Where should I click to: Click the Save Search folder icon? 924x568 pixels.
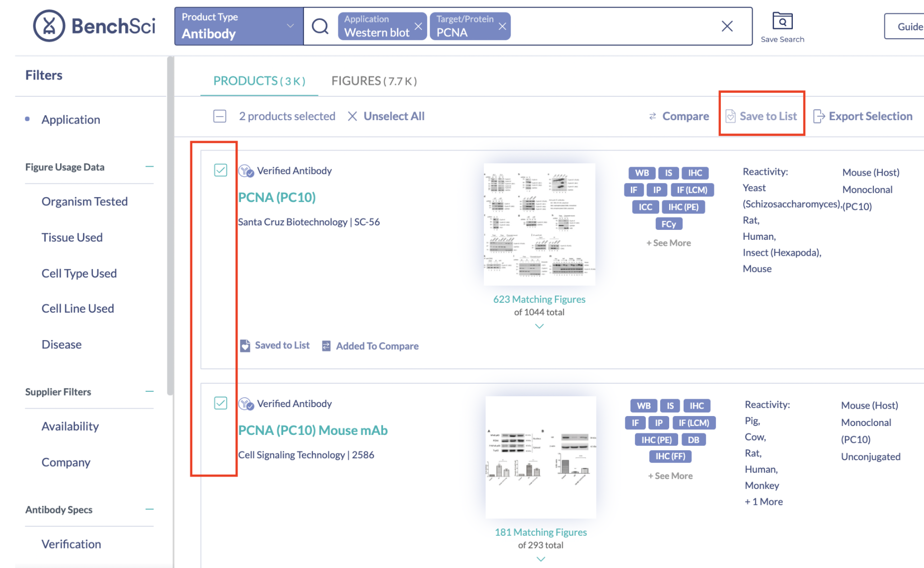click(x=782, y=21)
